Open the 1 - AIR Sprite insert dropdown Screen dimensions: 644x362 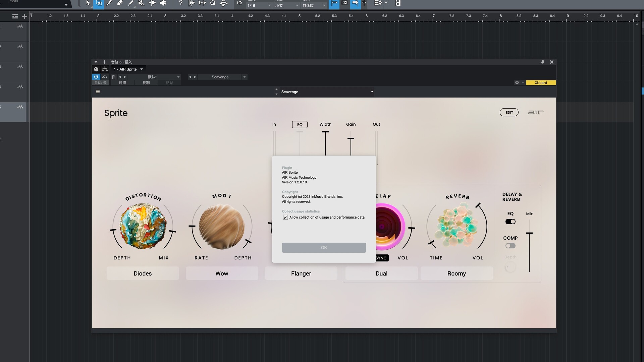point(142,69)
